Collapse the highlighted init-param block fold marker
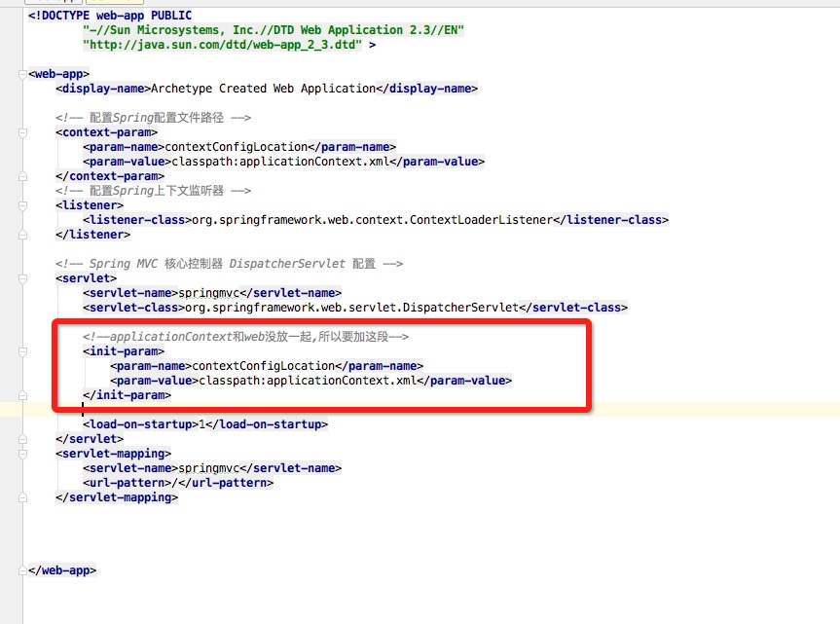840x624 pixels. [x=20, y=350]
